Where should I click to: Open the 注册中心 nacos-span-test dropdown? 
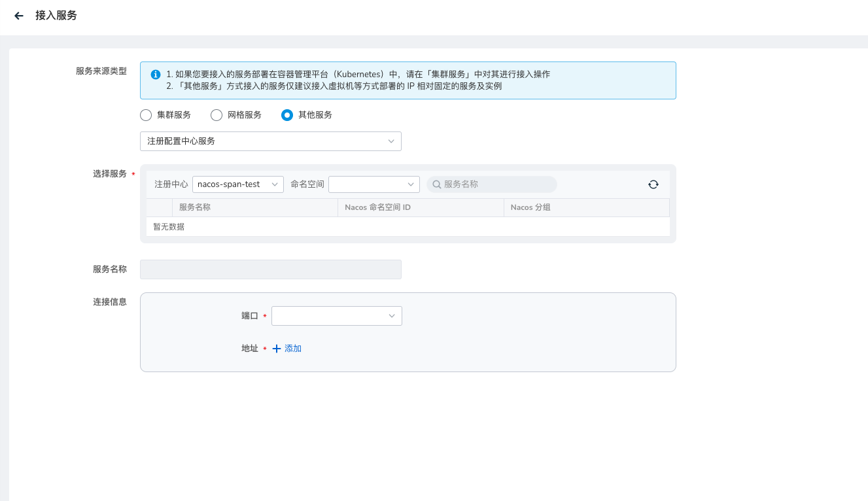tap(237, 184)
